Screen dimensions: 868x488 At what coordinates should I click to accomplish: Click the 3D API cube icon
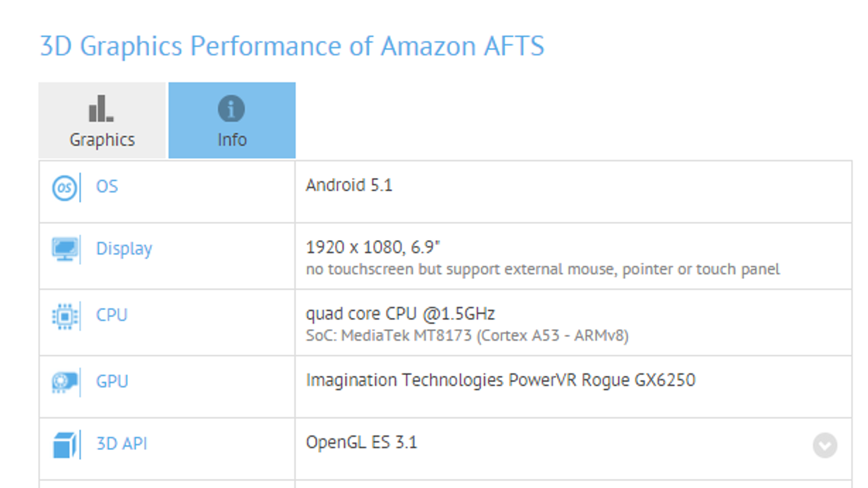[65, 445]
